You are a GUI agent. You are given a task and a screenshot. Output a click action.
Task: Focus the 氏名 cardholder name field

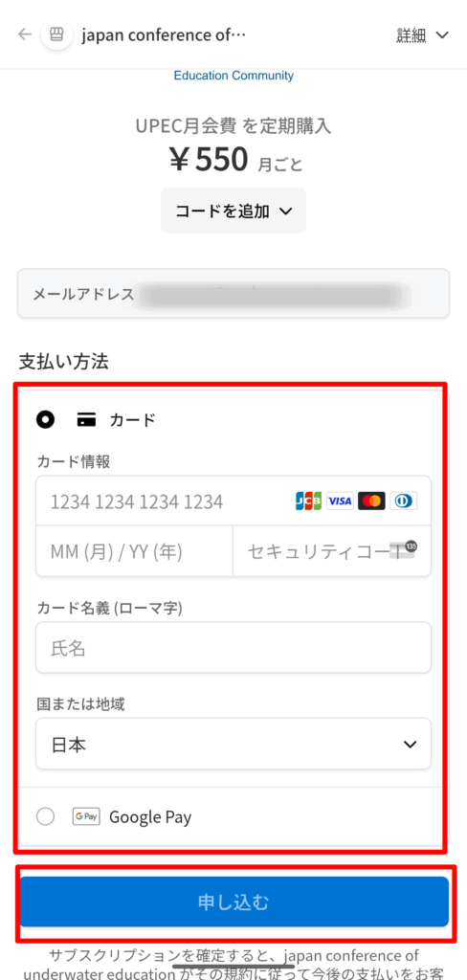click(x=233, y=648)
